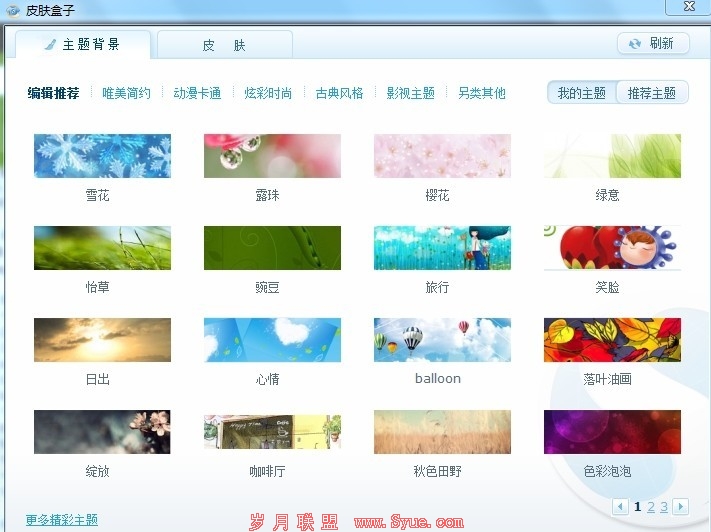
Task: Click the 怡草 theme label
Action: (x=97, y=287)
